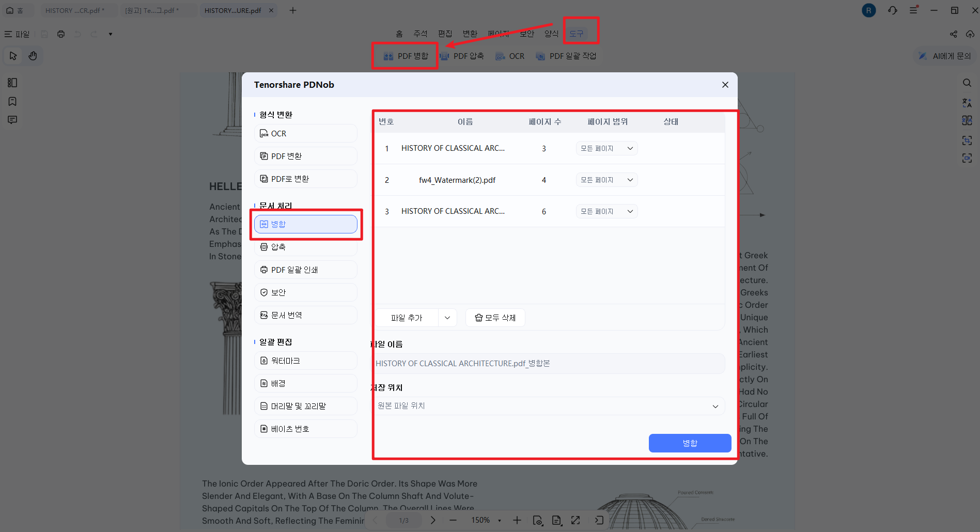Open page range dropdown for row 3

click(607, 211)
